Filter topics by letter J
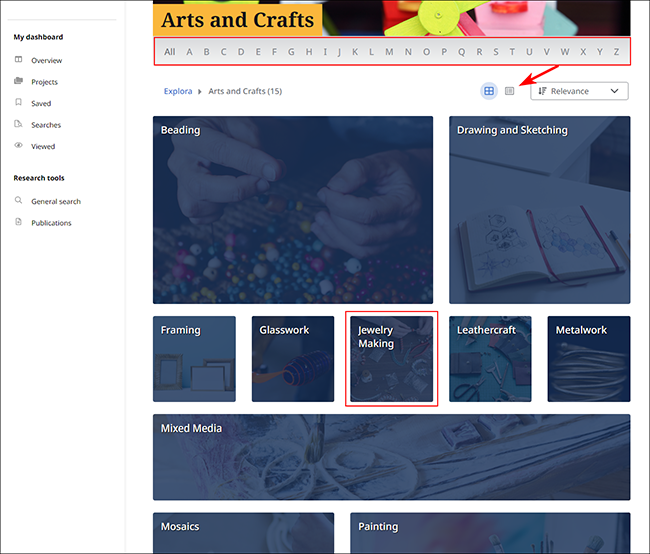 339,52
